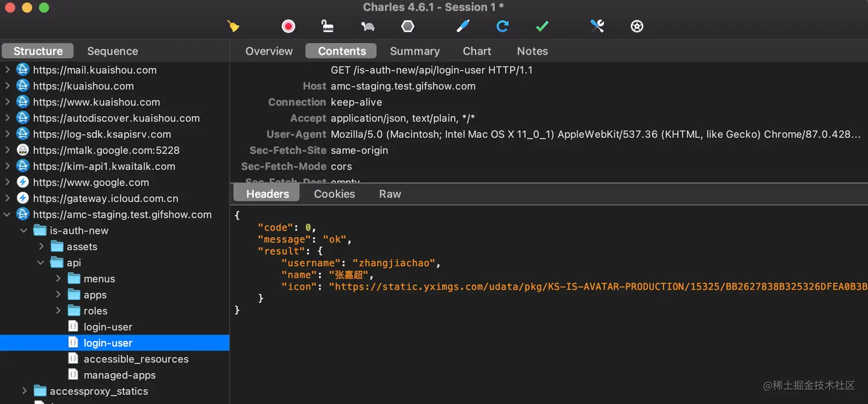This screenshot has width=868, height=404.
Task: Expand mtalk.google.com:5228 host
Action: pos(7,150)
